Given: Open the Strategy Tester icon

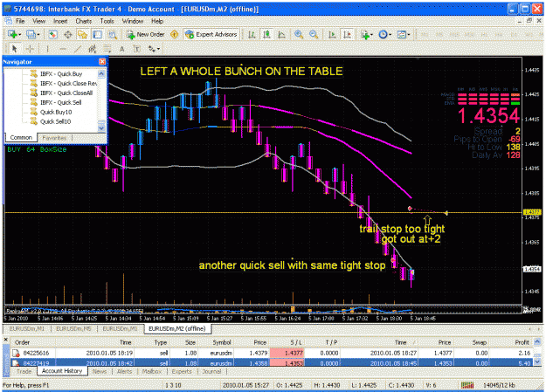Looking at the screenshot, I should point(113,34).
